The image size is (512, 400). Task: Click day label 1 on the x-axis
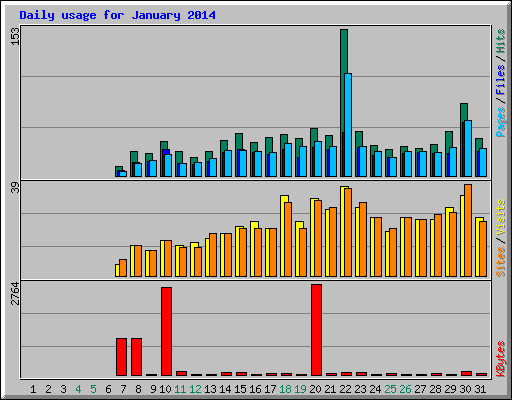33,389
